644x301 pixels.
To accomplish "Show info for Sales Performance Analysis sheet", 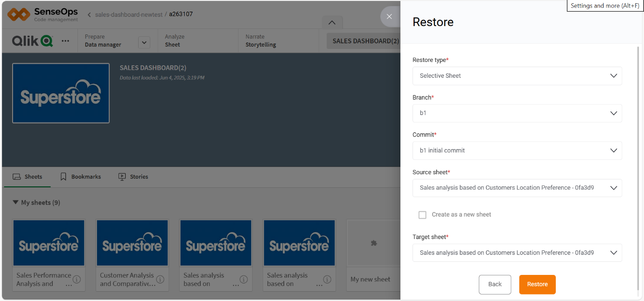I will [x=77, y=280].
